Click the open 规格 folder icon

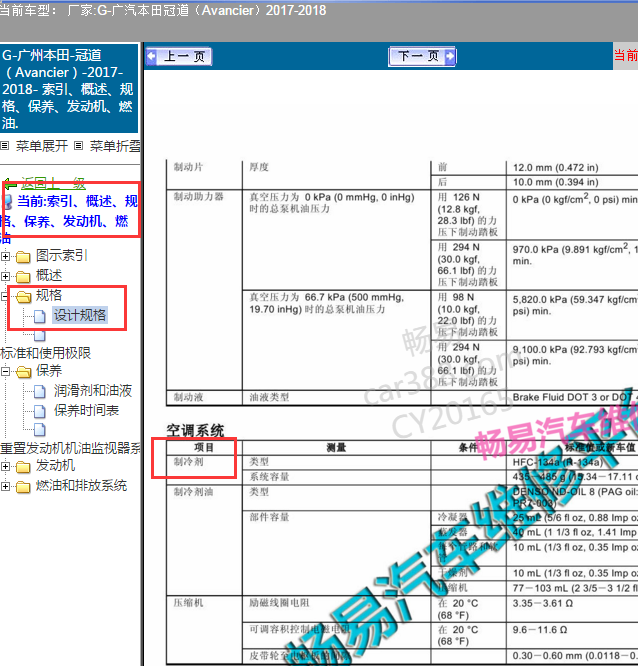click(x=24, y=296)
